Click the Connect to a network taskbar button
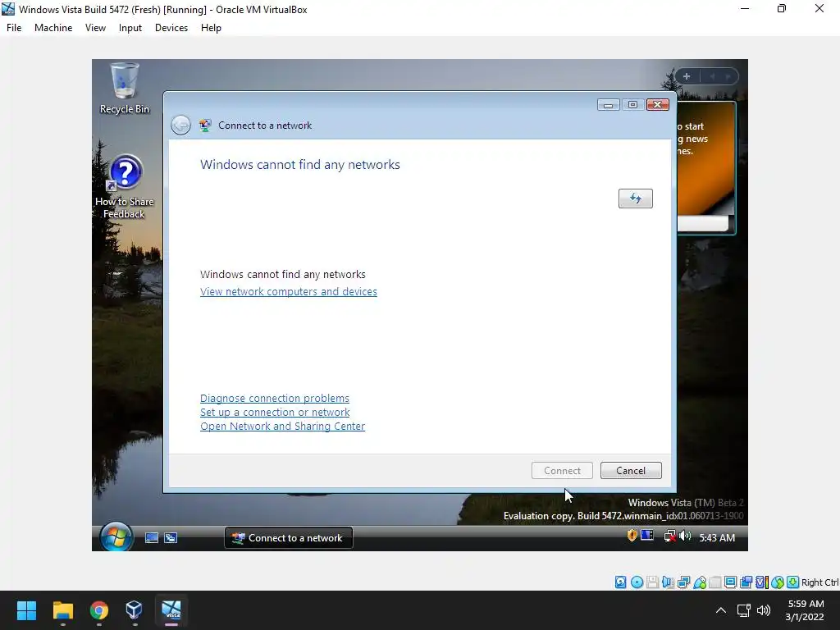 coord(288,538)
